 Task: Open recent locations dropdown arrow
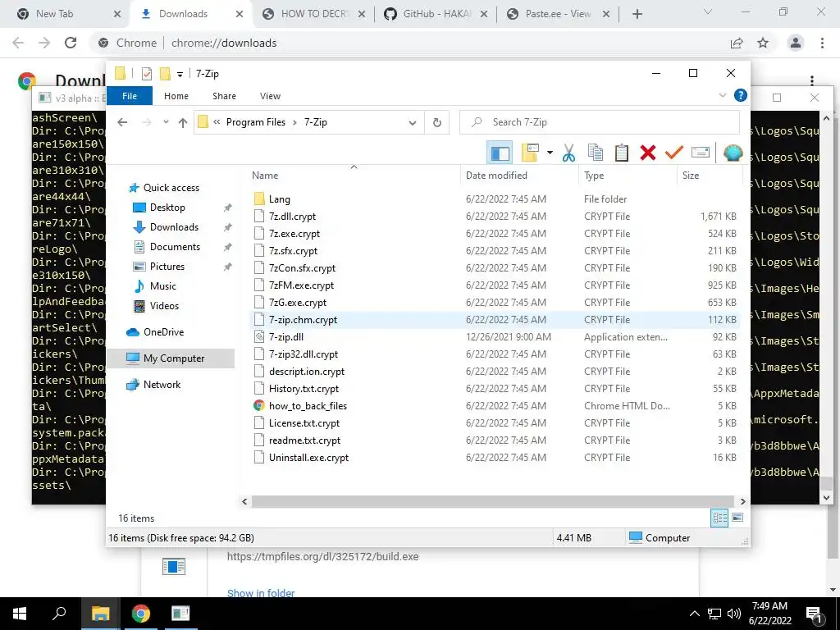tap(166, 123)
